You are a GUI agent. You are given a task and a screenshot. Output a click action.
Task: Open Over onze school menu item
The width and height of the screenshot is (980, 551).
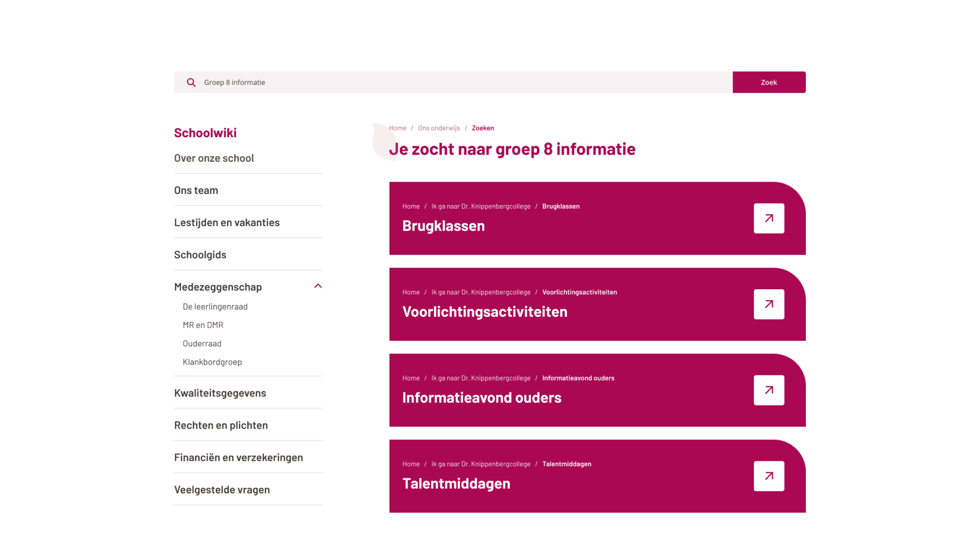pos(214,158)
